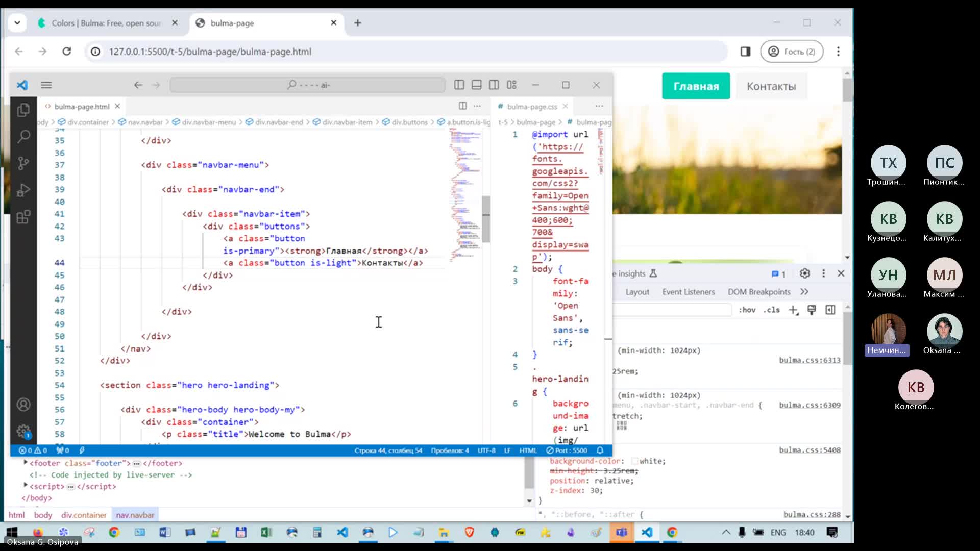Viewport: 980px width, 551px height.
Task: Switch to the Layout tab in DevTools
Action: pyautogui.click(x=638, y=292)
